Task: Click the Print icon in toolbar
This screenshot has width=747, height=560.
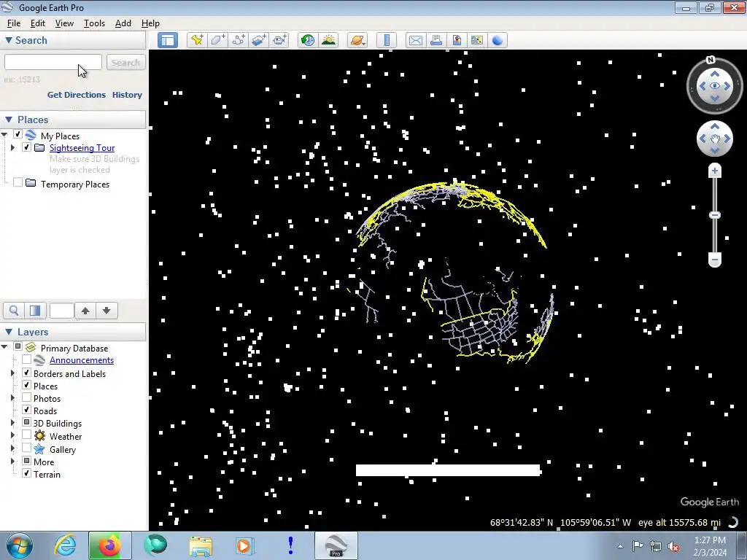Action: [x=436, y=41]
